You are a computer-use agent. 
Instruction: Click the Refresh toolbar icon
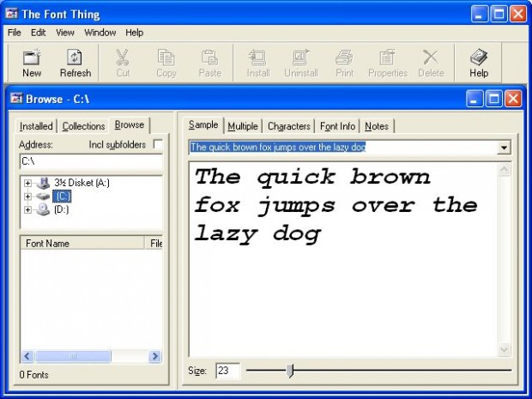pyautogui.click(x=75, y=57)
